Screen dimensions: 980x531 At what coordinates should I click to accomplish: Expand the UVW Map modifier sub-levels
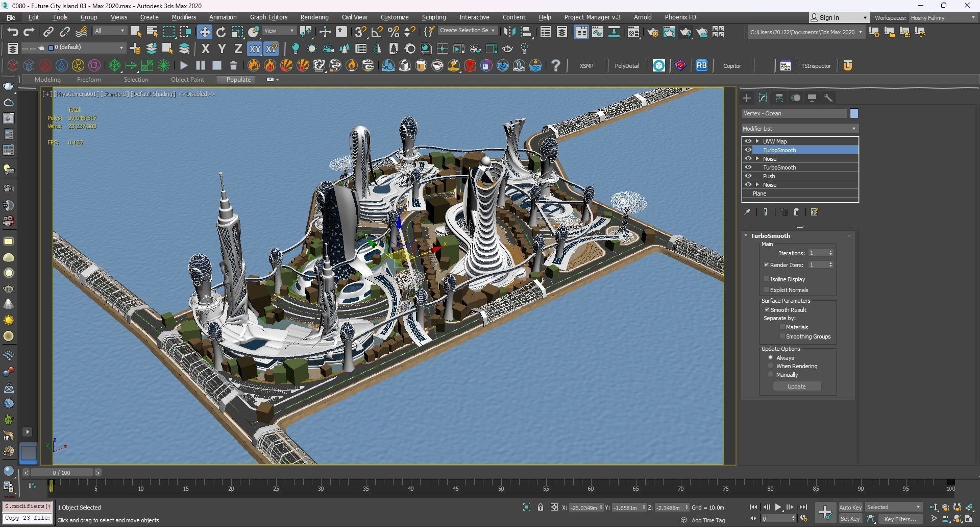point(757,141)
